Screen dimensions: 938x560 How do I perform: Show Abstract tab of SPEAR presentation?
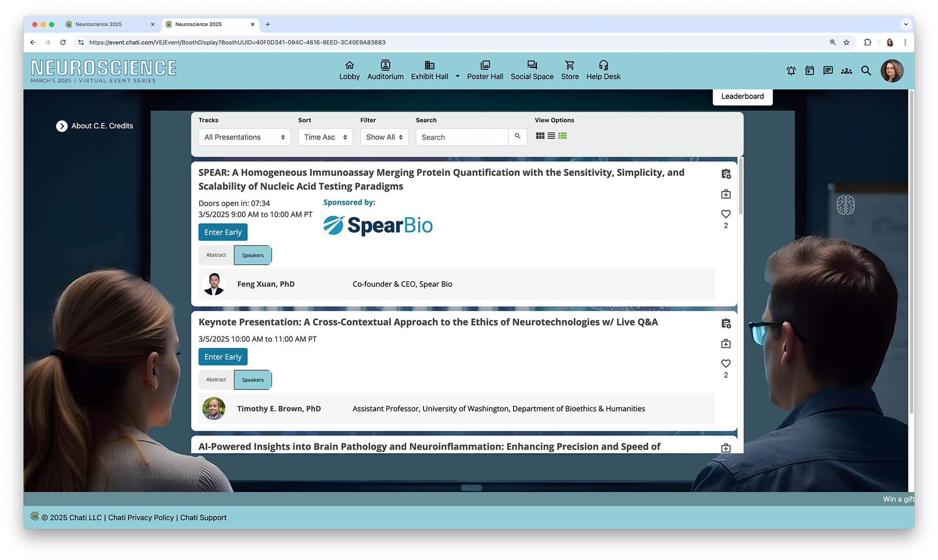[216, 255]
